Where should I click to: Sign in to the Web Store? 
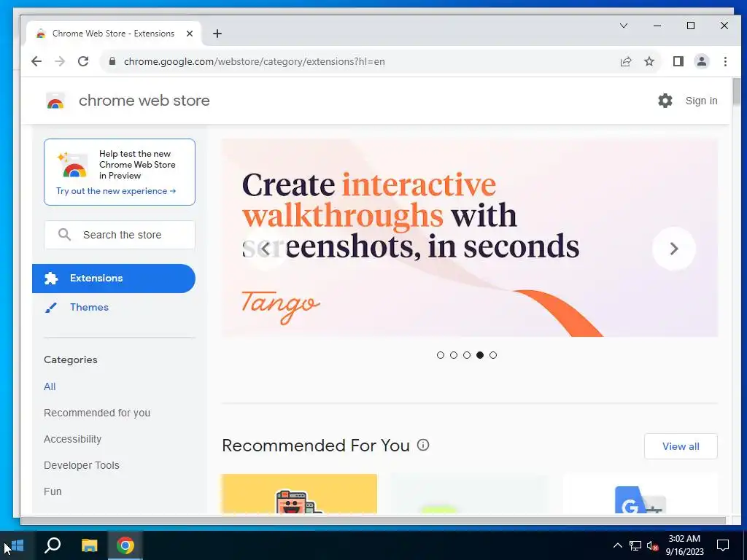click(x=701, y=101)
